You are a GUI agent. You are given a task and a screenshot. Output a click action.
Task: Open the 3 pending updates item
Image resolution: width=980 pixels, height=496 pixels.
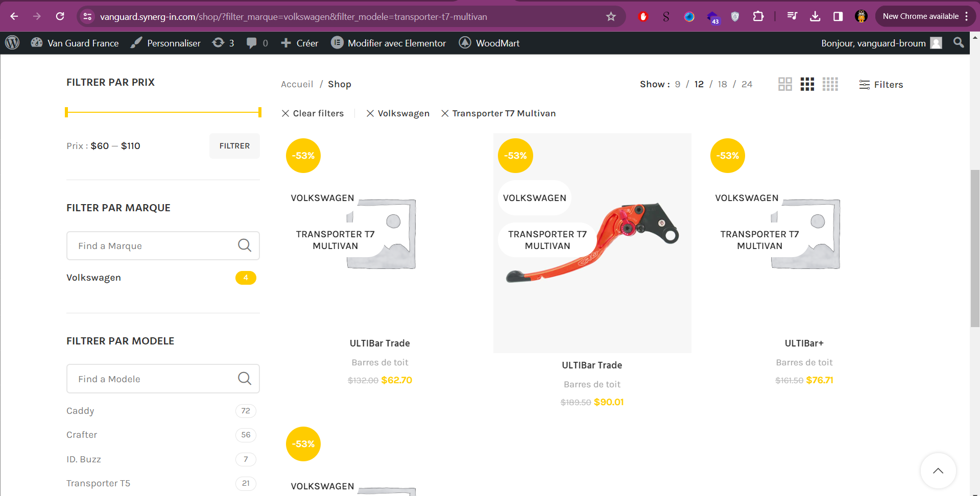[x=223, y=43]
